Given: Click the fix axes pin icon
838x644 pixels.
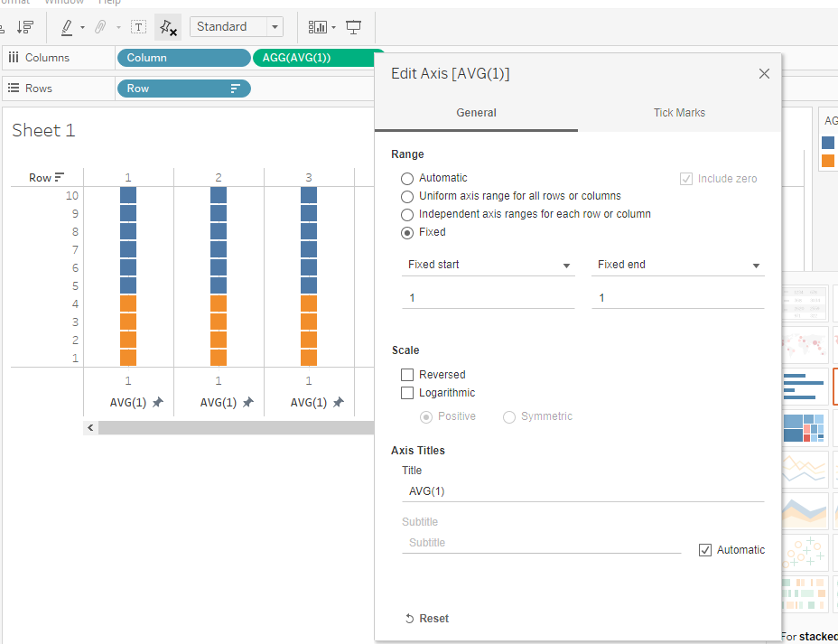Looking at the screenshot, I should [168, 27].
